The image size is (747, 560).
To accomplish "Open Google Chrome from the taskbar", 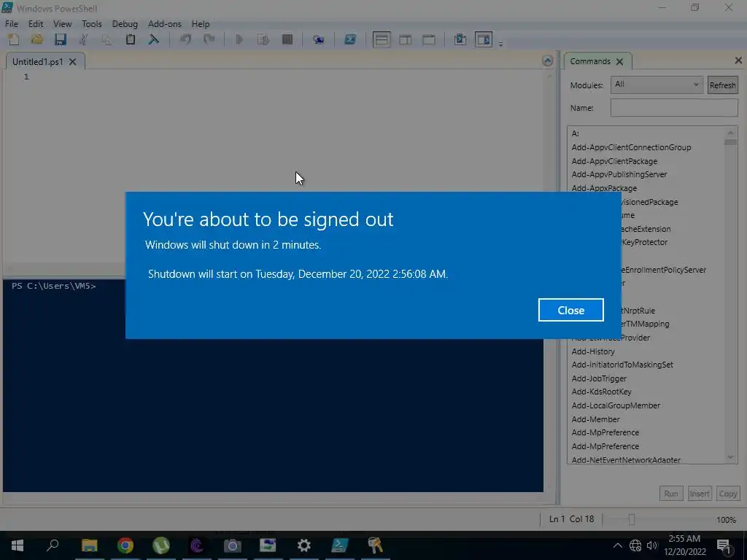I will click(125, 545).
